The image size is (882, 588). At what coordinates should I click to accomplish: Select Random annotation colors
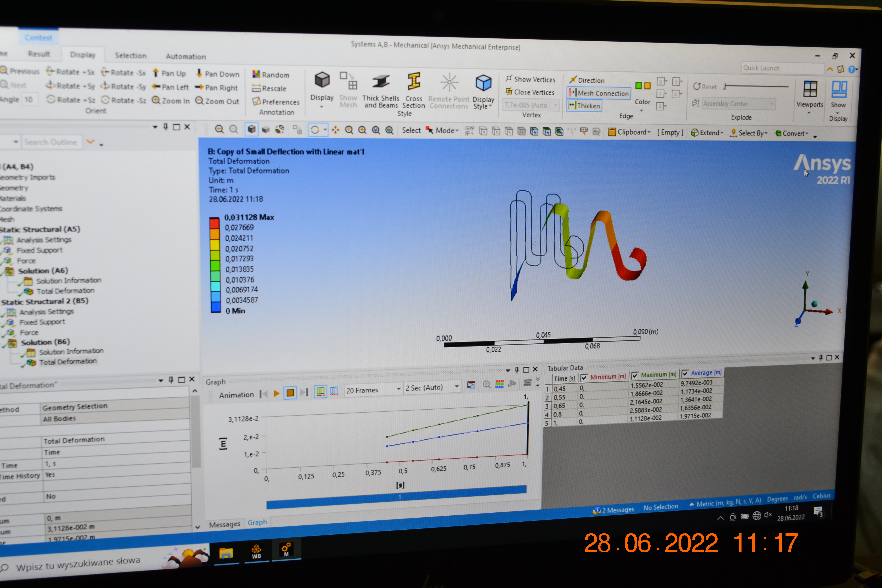pyautogui.click(x=271, y=75)
